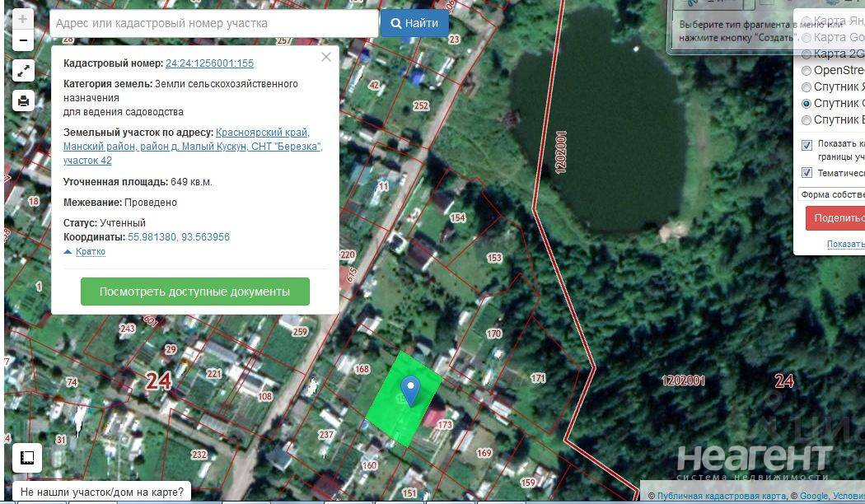Toggle fullscreen map view
The width and height of the screenshot is (865, 504).
pyautogui.click(x=23, y=71)
